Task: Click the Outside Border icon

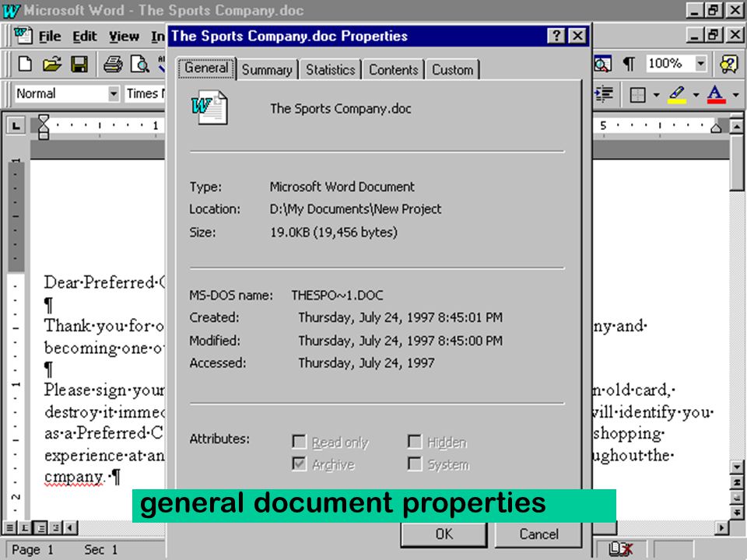Action: point(637,95)
